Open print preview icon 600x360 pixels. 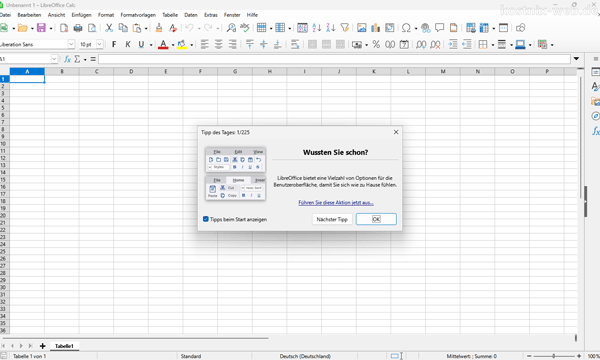(92, 28)
